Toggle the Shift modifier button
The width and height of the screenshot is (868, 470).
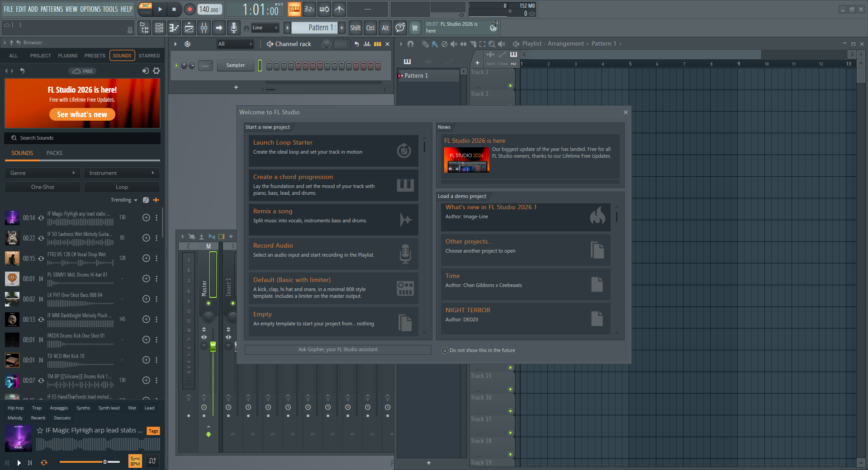(356, 28)
